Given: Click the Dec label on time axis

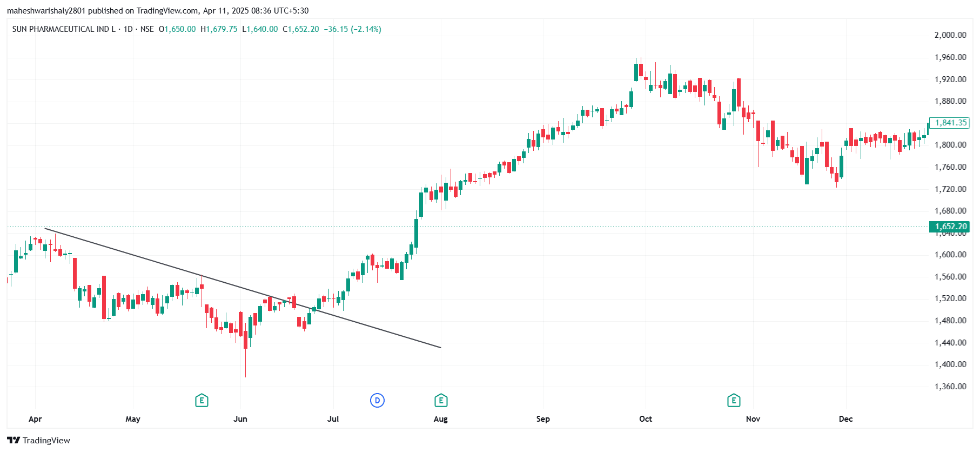Looking at the screenshot, I should click(x=846, y=419).
